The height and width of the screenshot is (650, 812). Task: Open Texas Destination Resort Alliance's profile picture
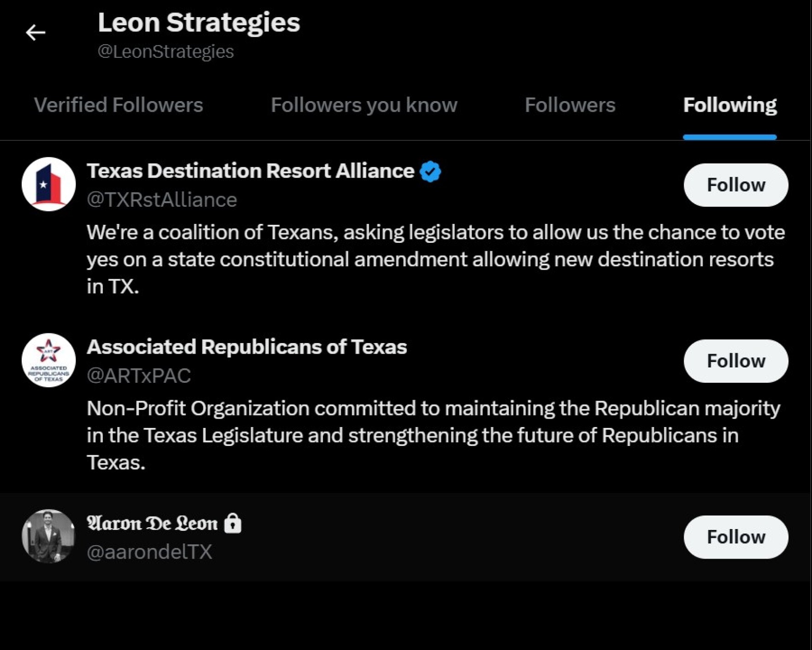click(x=48, y=184)
